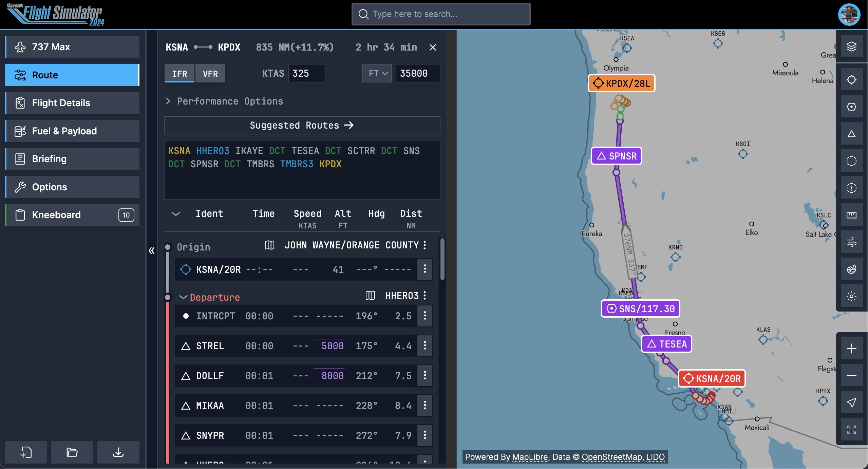Click the waypoint list scrollbar
The height and width of the screenshot is (469, 868).
click(442, 260)
